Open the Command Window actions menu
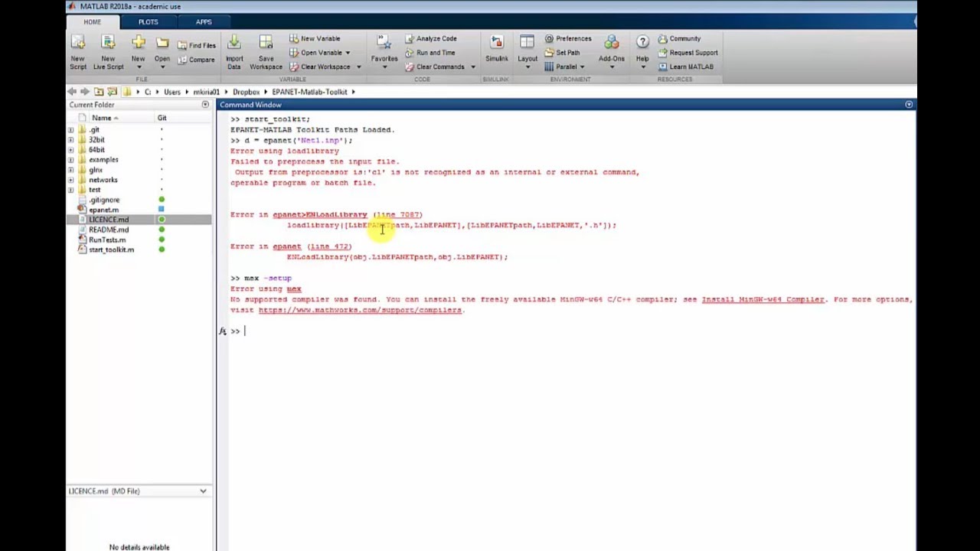 pos(909,105)
